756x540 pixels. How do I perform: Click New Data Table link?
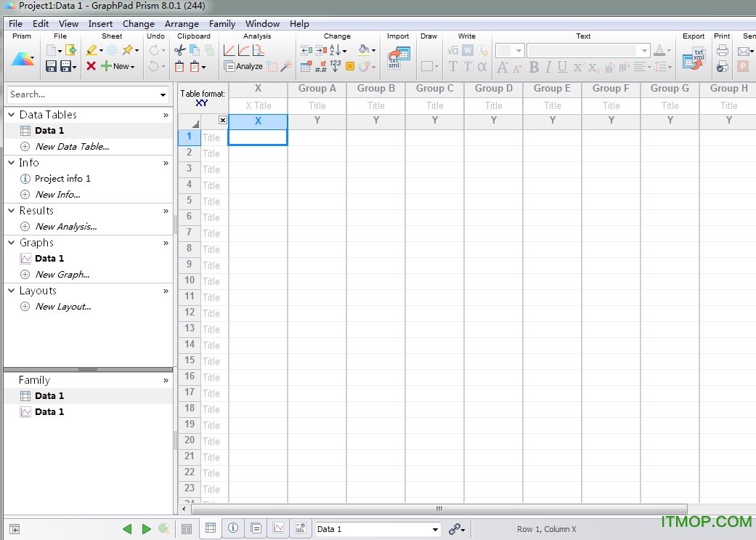point(73,146)
